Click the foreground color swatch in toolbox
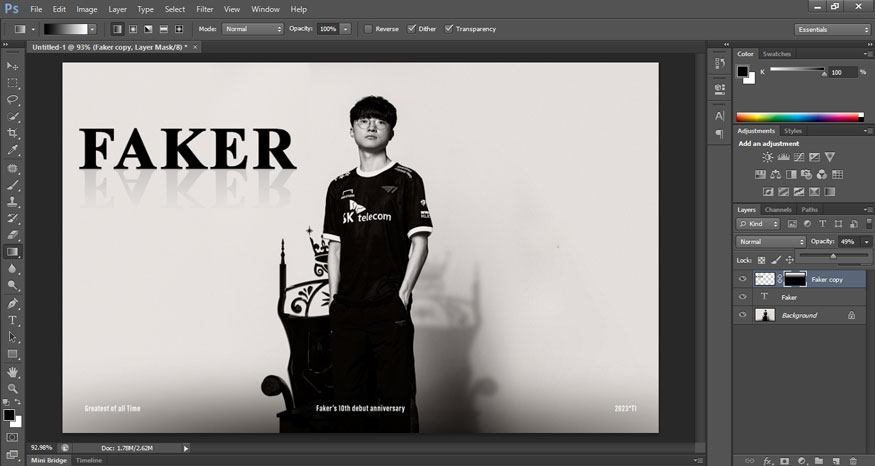 point(9,415)
